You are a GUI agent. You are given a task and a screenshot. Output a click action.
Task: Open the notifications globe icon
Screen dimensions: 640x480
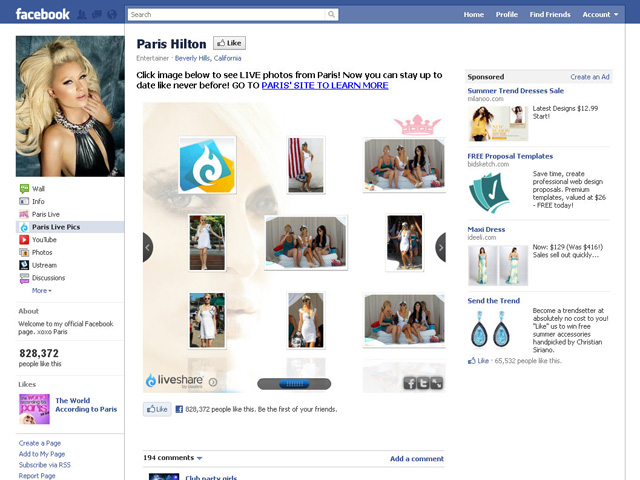click(x=112, y=15)
